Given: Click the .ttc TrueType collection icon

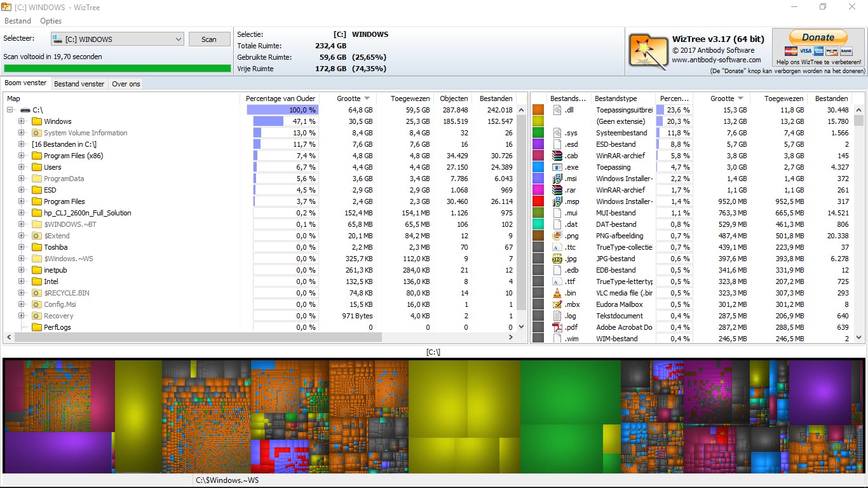Looking at the screenshot, I should [x=557, y=247].
